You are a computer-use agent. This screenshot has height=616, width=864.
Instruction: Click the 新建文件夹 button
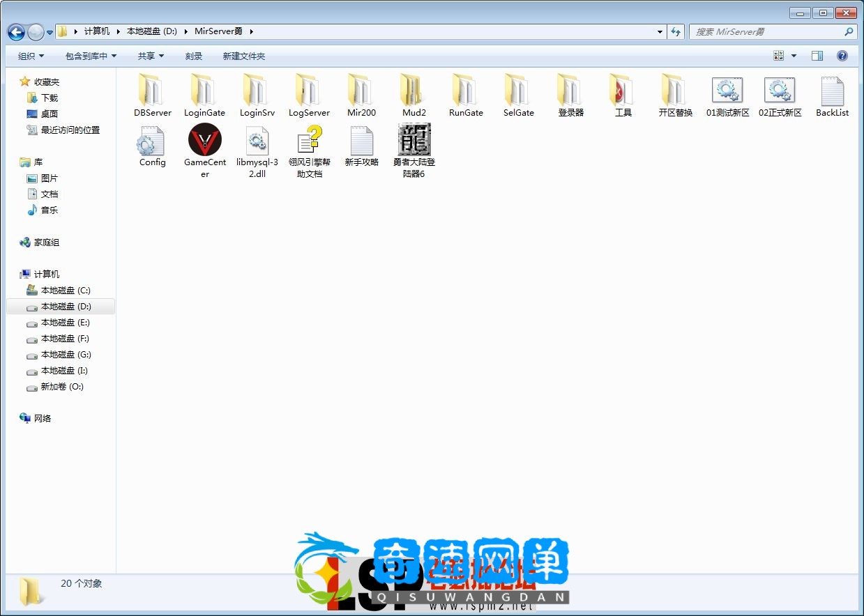pyautogui.click(x=243, y=56)
